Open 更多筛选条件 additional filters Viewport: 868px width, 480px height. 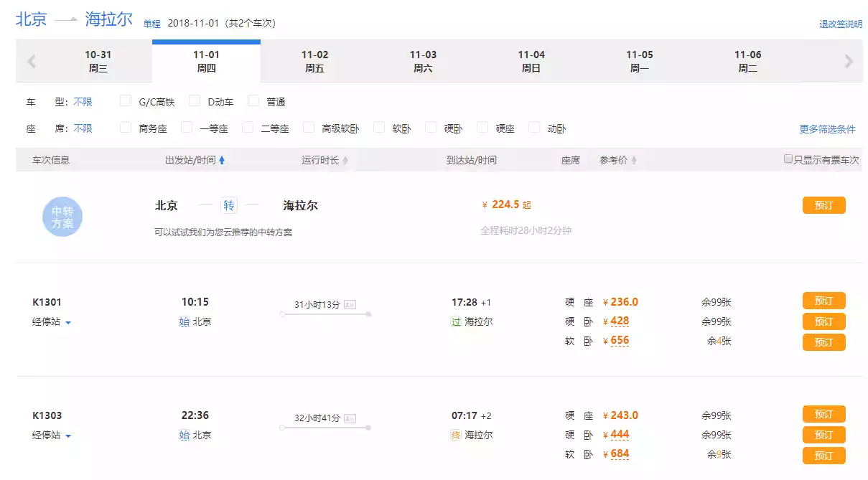point(827,129)
